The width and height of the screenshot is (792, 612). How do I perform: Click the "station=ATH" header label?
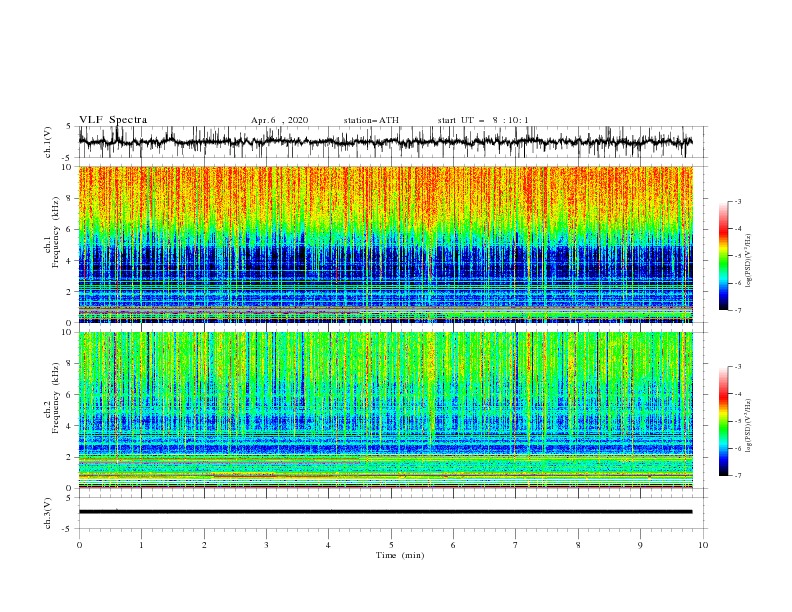pos(371,120)
